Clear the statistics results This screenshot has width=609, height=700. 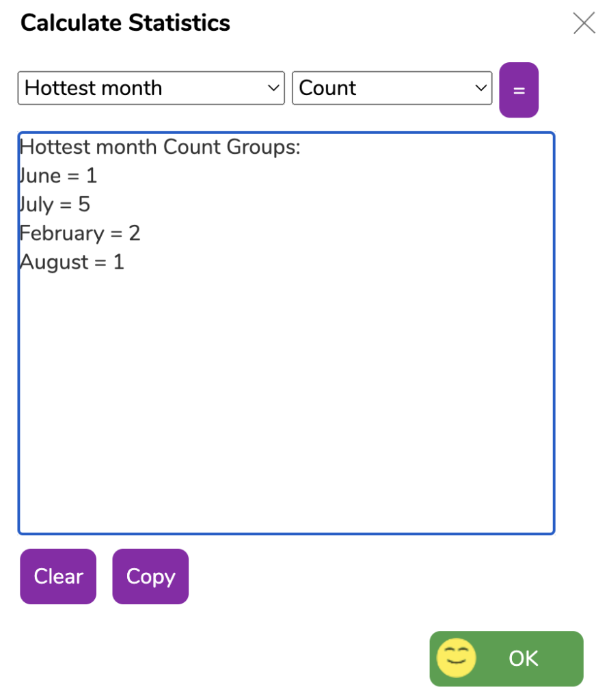pos(58,576)
